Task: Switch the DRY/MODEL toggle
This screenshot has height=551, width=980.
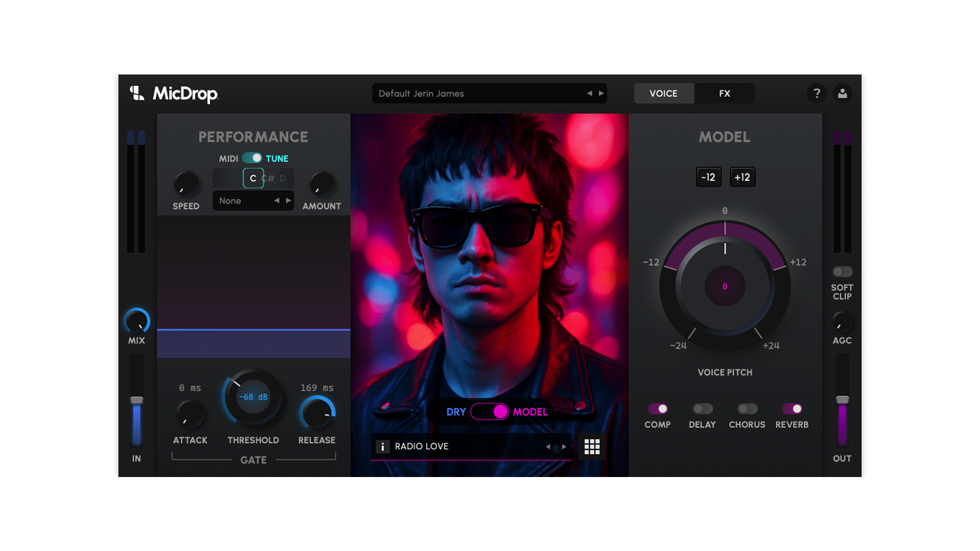Action: click(x=489, y=412)
